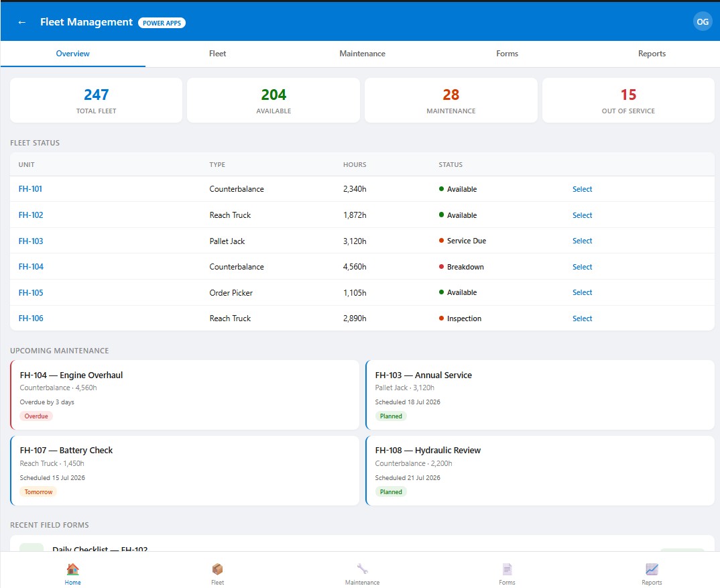Click the 4,560h hours cell in table
This screenshot has width=720, height=588.
point(355,266)
